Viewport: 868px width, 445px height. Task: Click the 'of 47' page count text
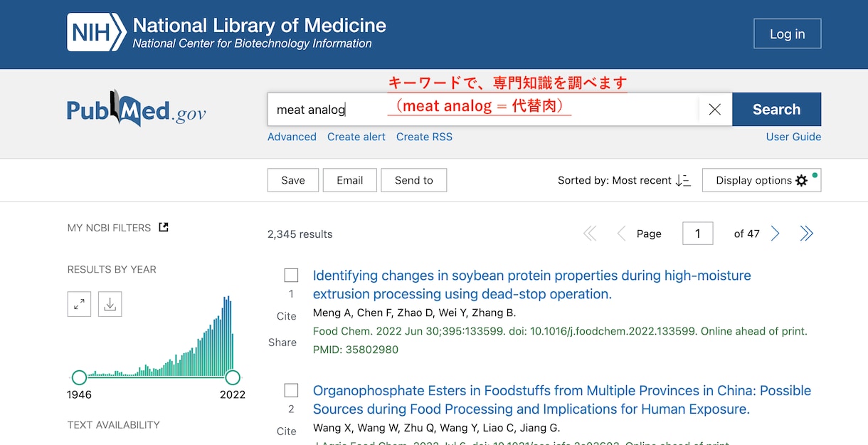click(x=747, y=234)
